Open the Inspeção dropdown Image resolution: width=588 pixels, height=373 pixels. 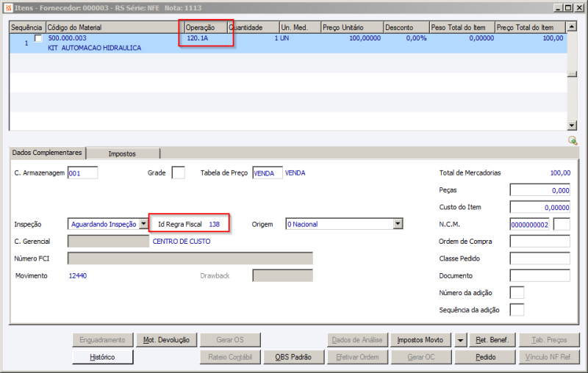pyautogui.click(x=143, y=224)
